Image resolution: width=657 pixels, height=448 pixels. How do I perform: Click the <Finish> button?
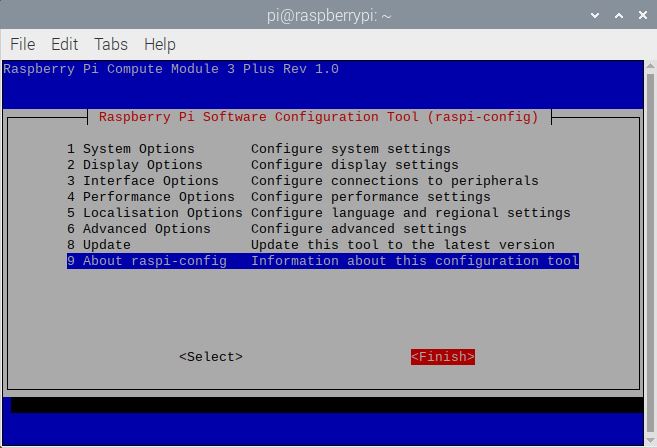(x=443, y=357)
